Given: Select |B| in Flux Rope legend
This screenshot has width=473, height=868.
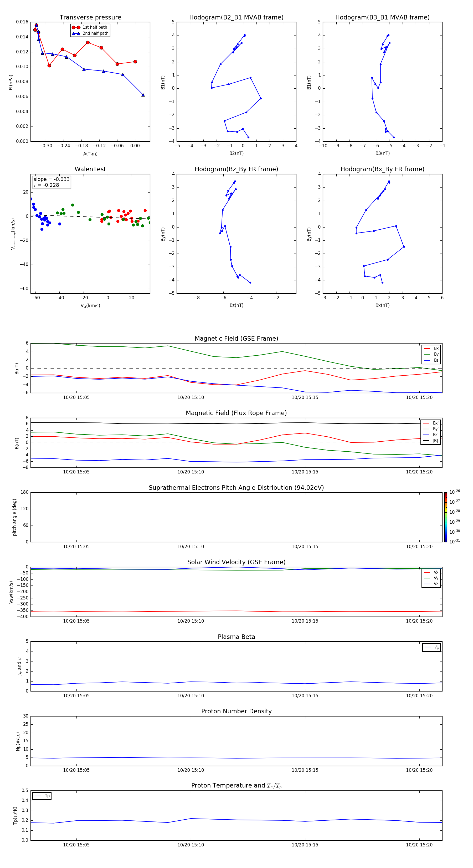Looking at the screenshot, I should (x=431, y=441).
